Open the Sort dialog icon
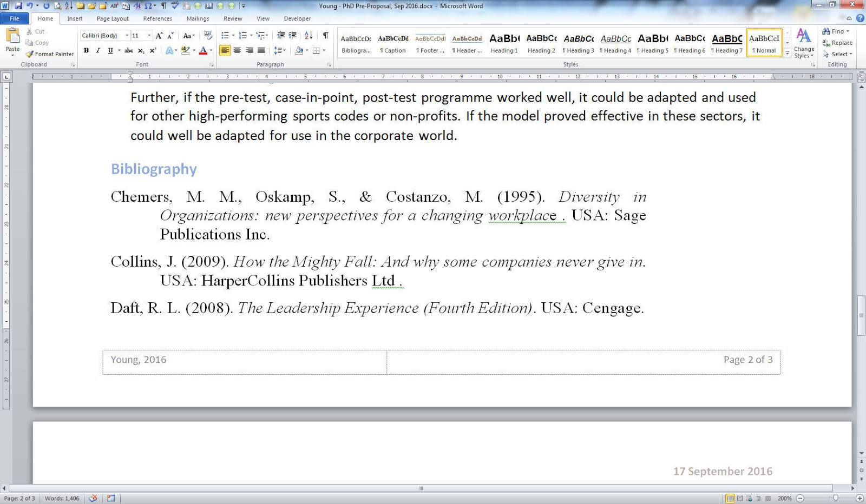This screenshot has height=504, width=866. tap(308, 36)
